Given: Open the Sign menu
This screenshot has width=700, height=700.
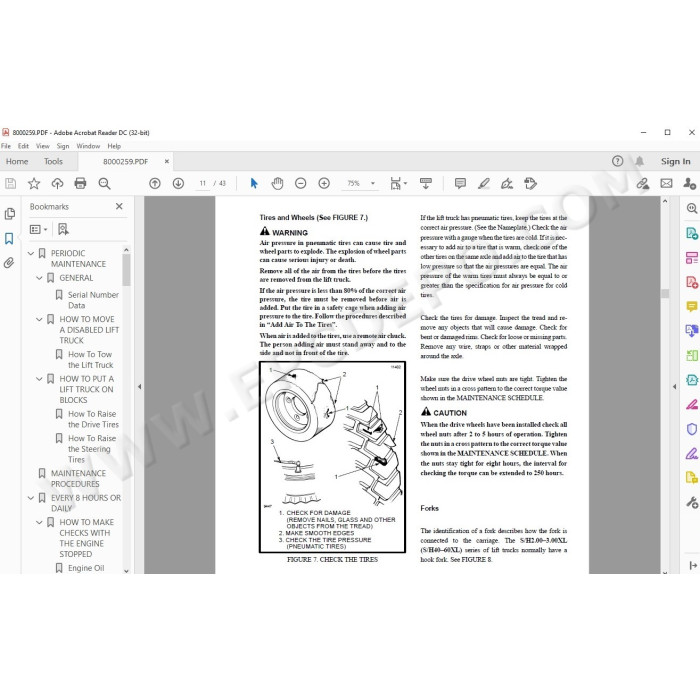Looking at the screenshot, I should point(63,146).
